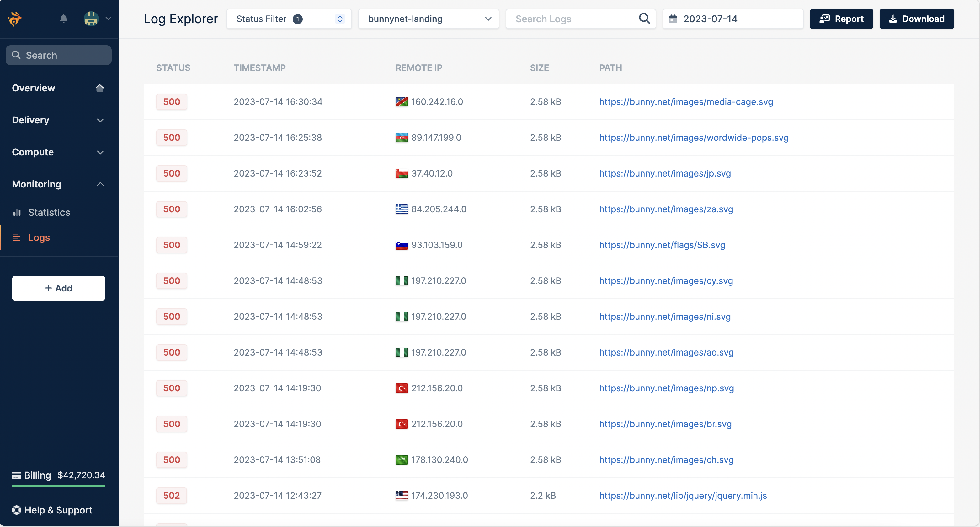Open the notifications bell
980x527 pixels.
click(64, 19)
